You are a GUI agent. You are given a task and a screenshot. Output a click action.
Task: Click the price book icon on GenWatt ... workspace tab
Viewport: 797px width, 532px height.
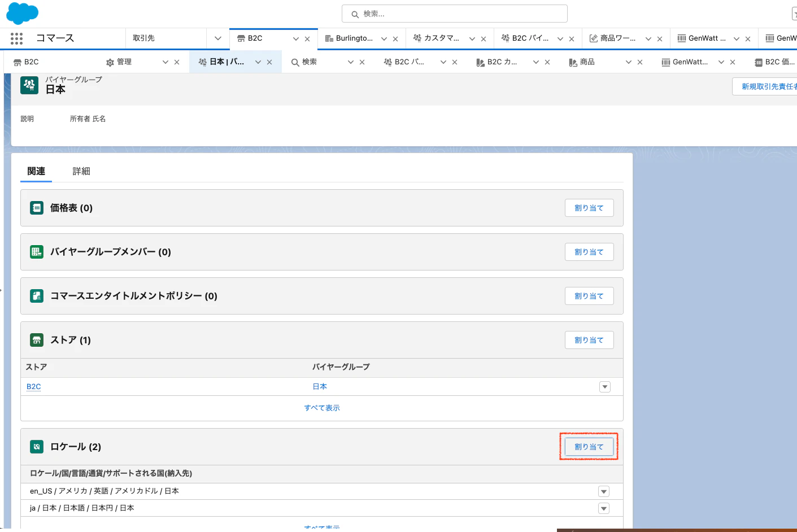(x=682, y=38)
